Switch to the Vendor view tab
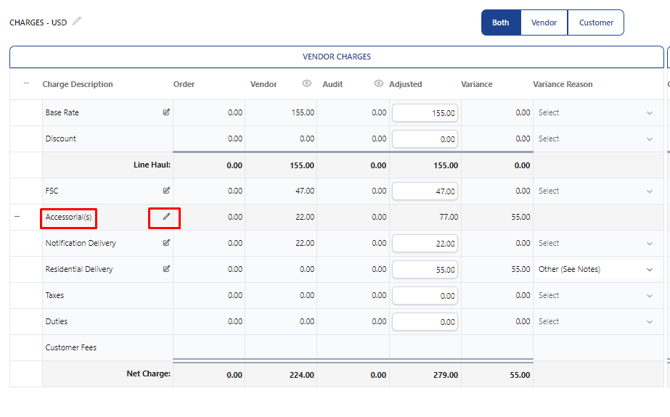This screenshot has width=670, height=417. point(544,23)
